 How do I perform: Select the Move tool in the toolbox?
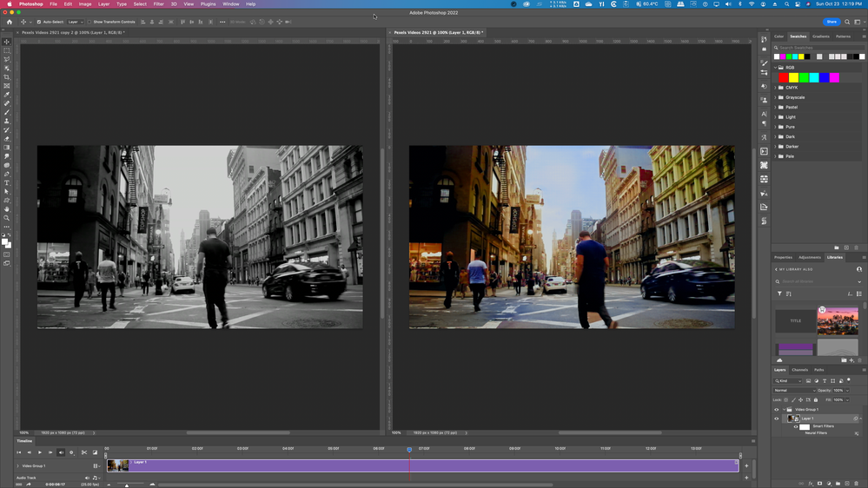7,42
